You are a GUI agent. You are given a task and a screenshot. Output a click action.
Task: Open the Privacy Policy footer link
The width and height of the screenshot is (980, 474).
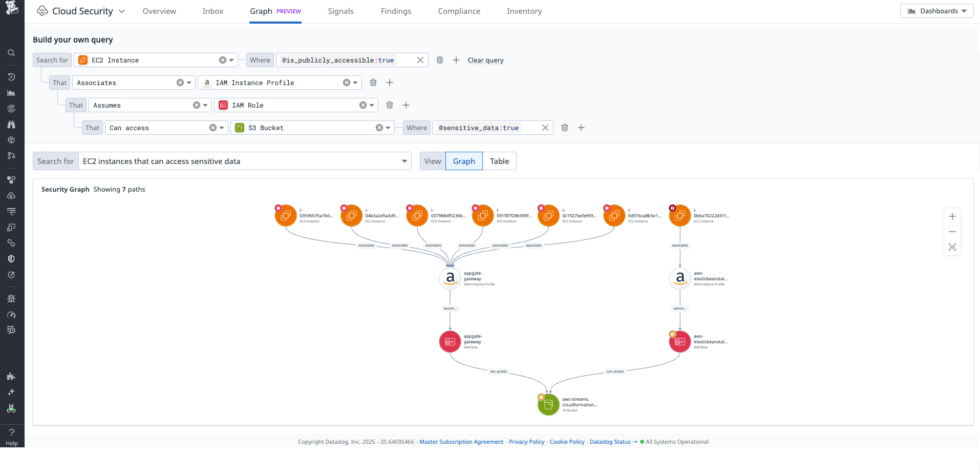[x=526, y=442]
